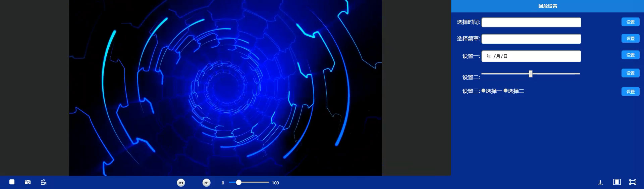Select the 选择一 radio button
The height and width of the screenshot is (189, 644).
[483, 91]
